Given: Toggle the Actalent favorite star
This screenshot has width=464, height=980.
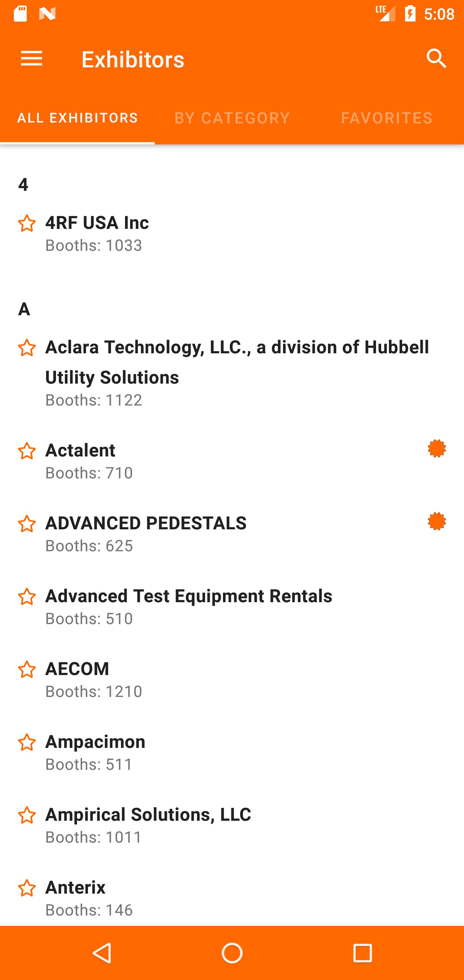Looking at the screenshot, I should point(27,451).
